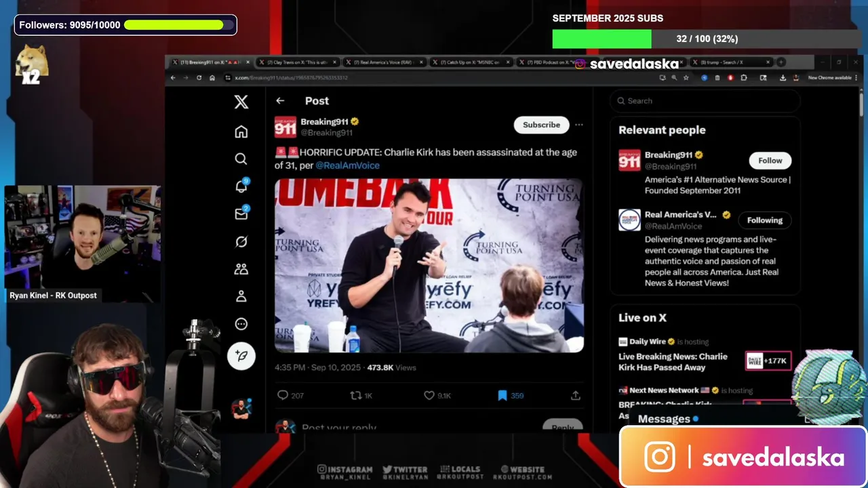Click the Followers 9095/10000 progress bar
The image size is (868, 488).
tap(179, 25)
